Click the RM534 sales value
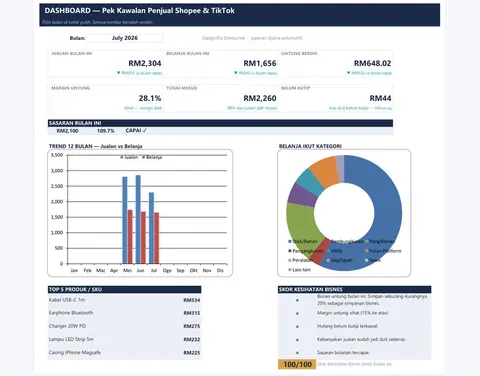The width and height of the screenshot is (480, 376). click(192, 300)
